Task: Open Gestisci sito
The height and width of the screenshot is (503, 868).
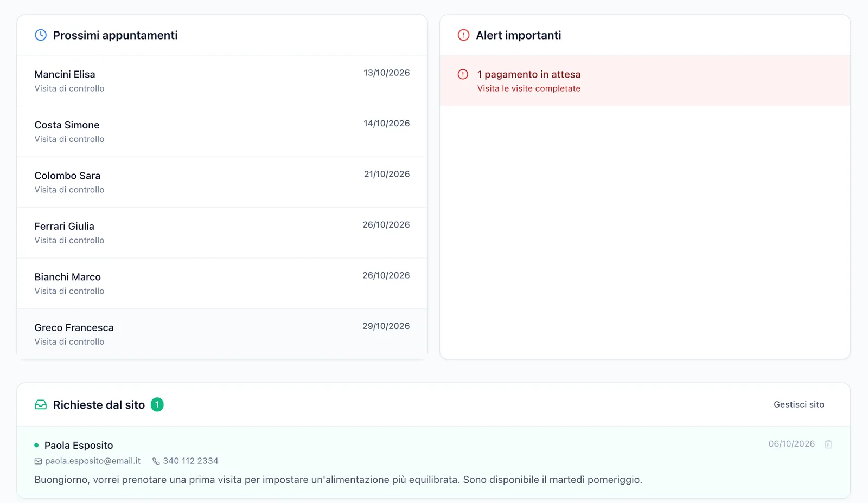Action: 799,405
